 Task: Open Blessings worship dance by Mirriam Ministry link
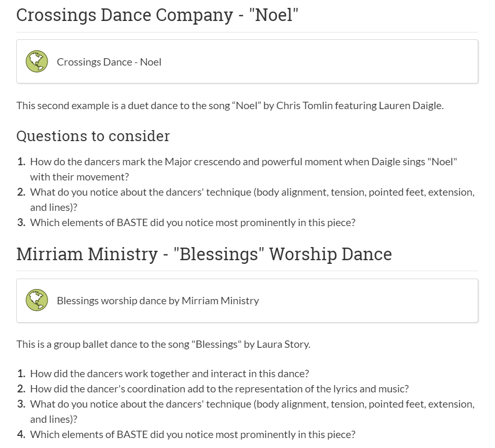(158, 301)
